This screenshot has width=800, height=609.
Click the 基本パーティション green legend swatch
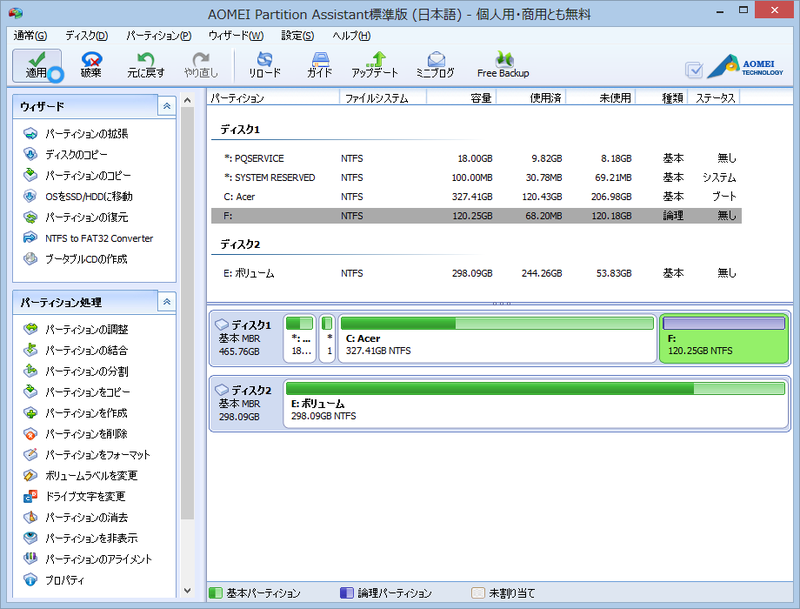[216, 593]
